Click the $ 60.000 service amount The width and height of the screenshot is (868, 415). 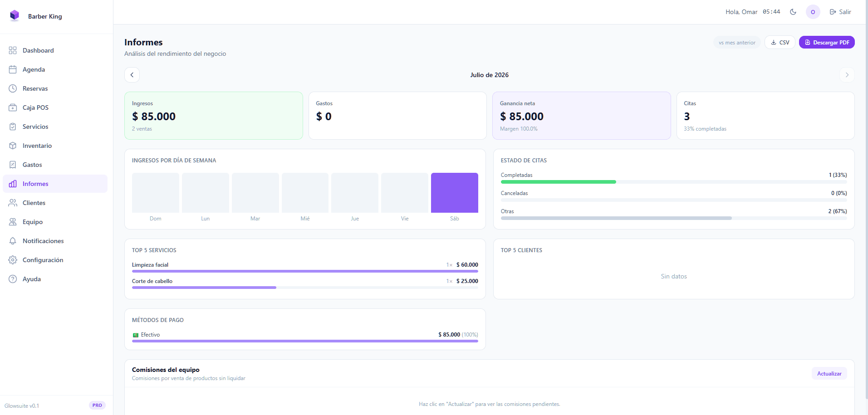[467, 265]
